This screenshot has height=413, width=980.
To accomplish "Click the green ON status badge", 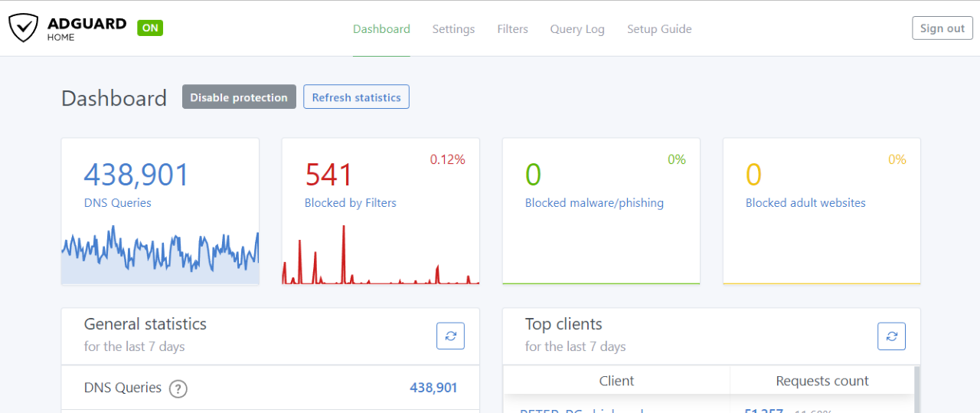I will 150,28.
